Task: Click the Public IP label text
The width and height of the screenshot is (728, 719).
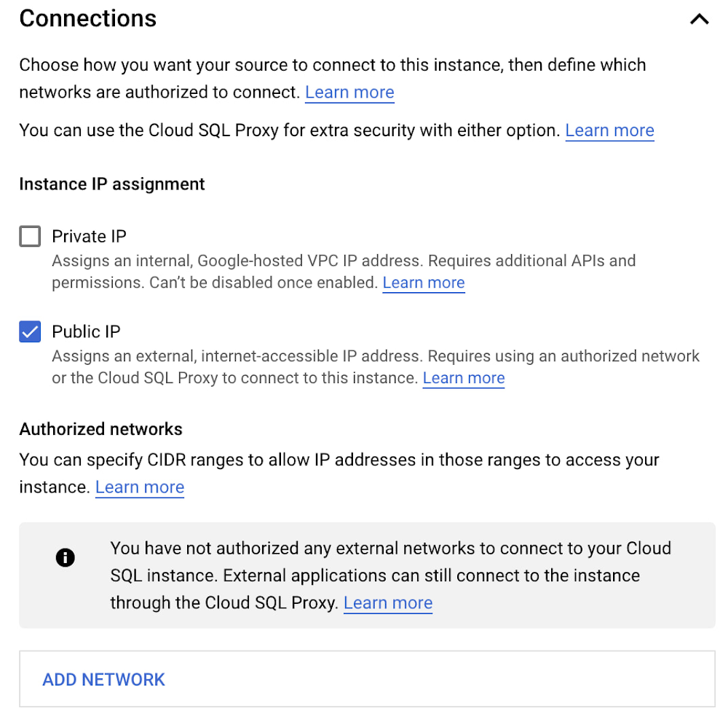Action: [86, 332]
